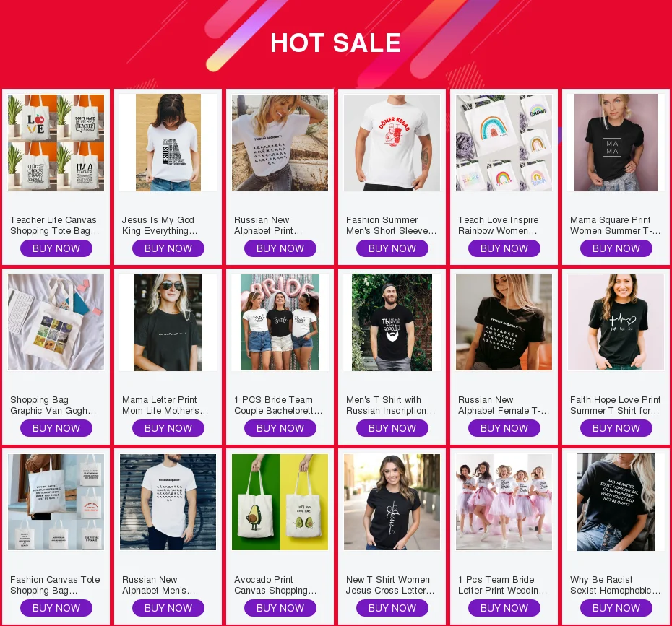Open the rainbow Teach Love Inspire bags image

[504, 142]
